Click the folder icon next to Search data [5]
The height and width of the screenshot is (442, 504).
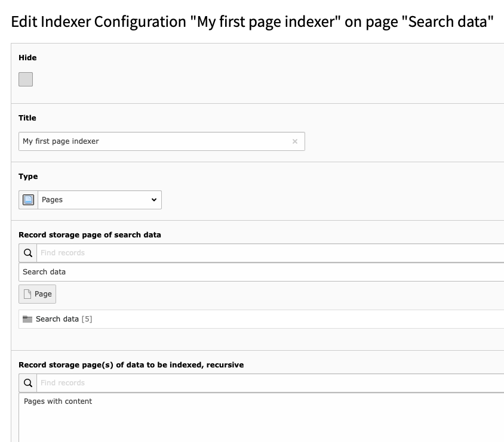(26, 319)
